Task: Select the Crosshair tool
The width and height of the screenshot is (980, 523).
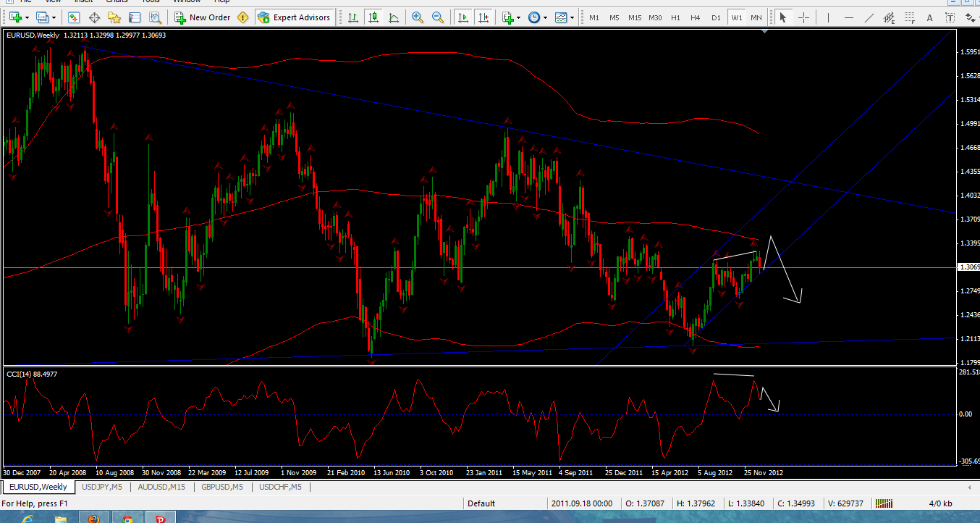Action: point(803,17)
